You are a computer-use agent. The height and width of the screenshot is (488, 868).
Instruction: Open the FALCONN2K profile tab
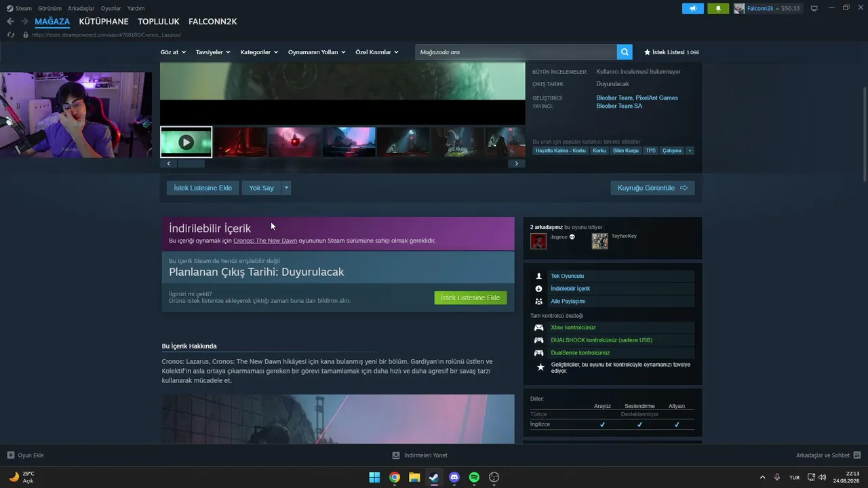tap(213, 22)
